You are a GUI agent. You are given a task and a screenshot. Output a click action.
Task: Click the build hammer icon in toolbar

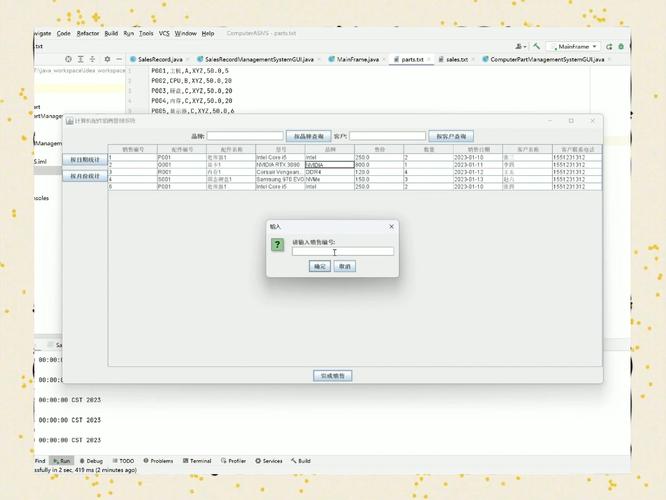[537, 46]
